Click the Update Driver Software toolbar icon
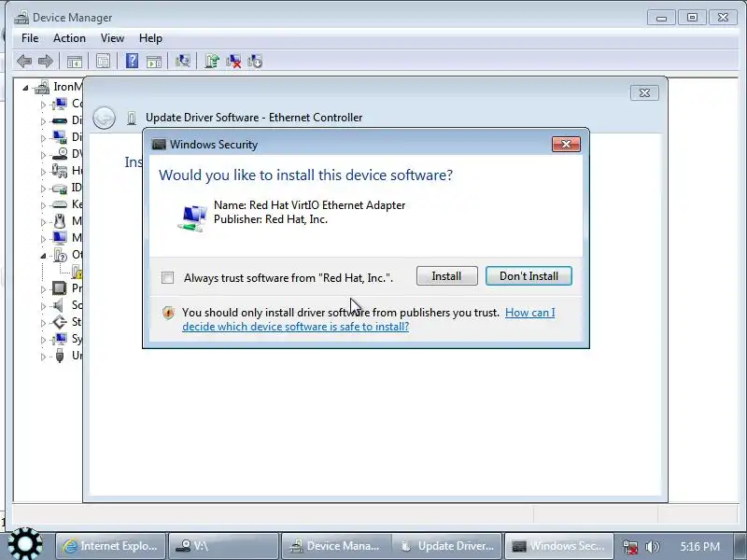 212,61
